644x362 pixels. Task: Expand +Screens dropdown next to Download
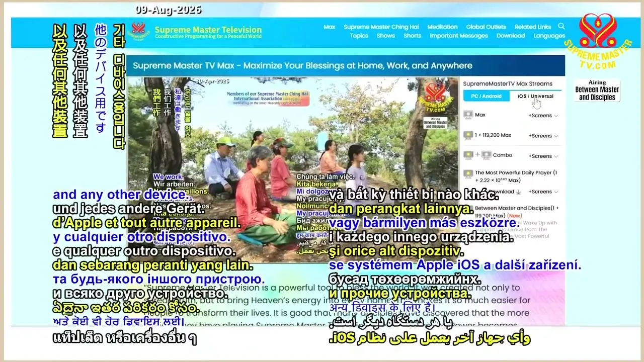[543, 192]
